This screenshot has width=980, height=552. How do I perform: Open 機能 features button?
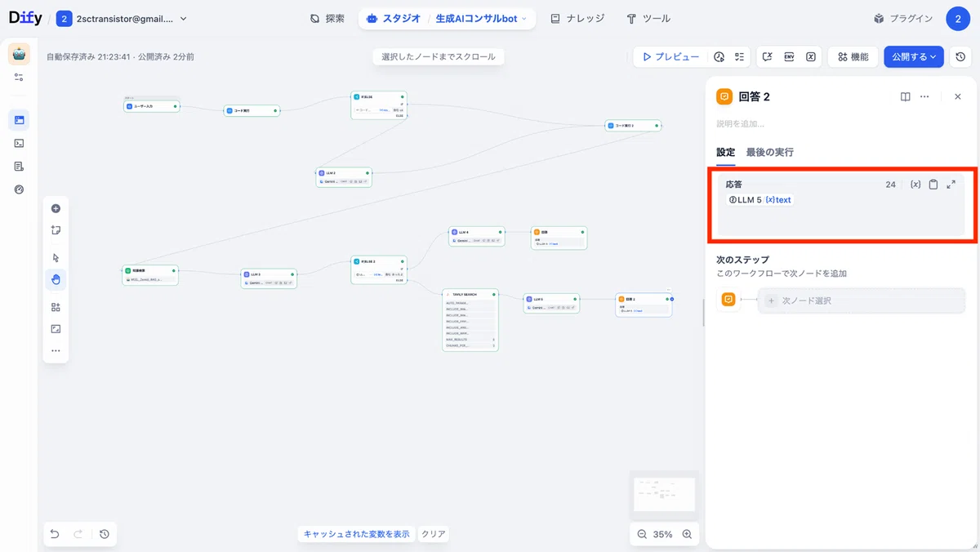click(x=853, y=57)
